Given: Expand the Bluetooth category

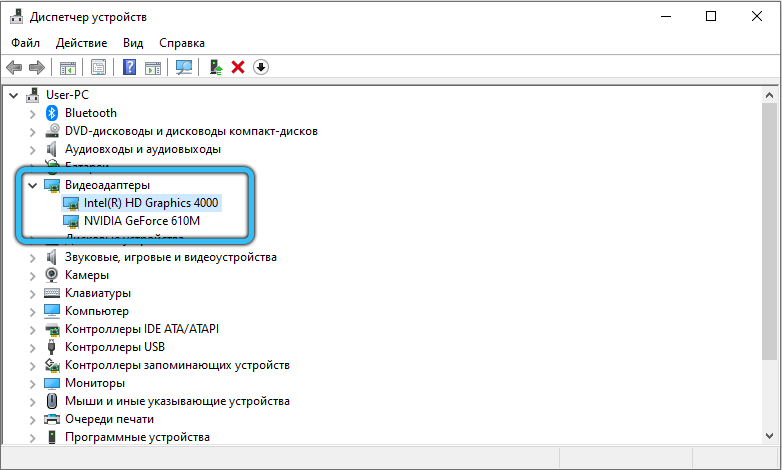Looking at the screenshot, I should (32, 114).
